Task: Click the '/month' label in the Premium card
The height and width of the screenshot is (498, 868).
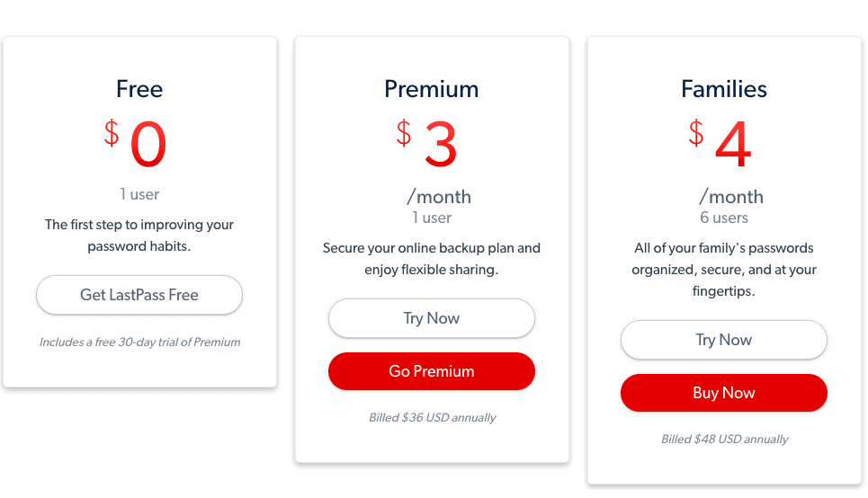Action: (439, 197)
